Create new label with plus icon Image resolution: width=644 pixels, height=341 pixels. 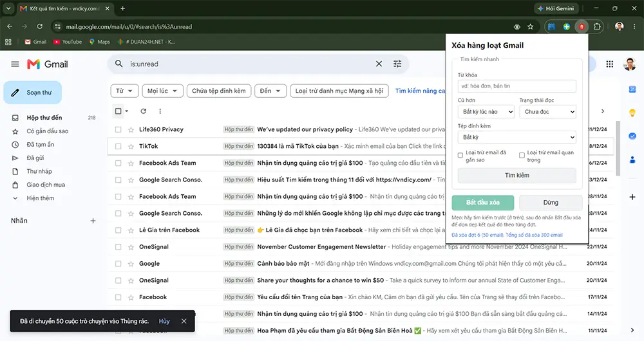click(93, 221)
